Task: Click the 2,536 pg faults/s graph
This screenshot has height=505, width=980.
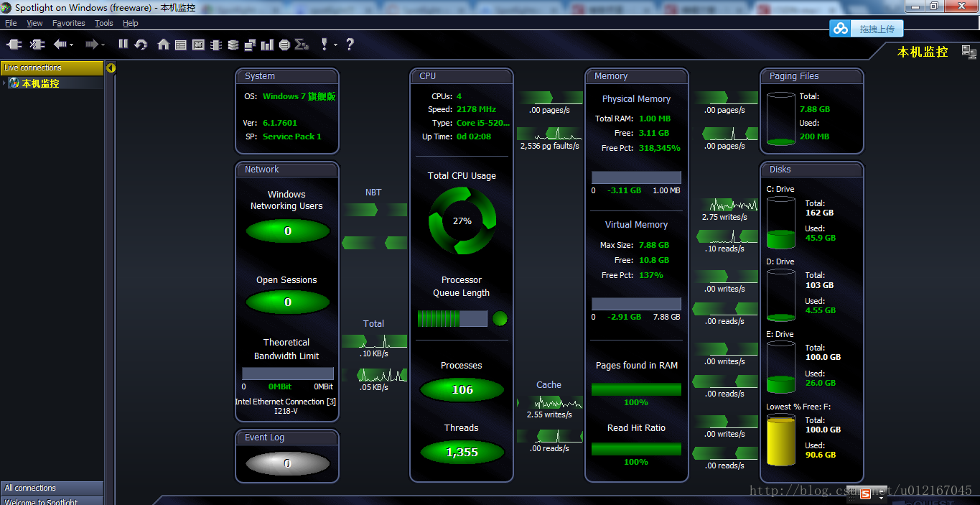Action: click(x=549, y=134)
